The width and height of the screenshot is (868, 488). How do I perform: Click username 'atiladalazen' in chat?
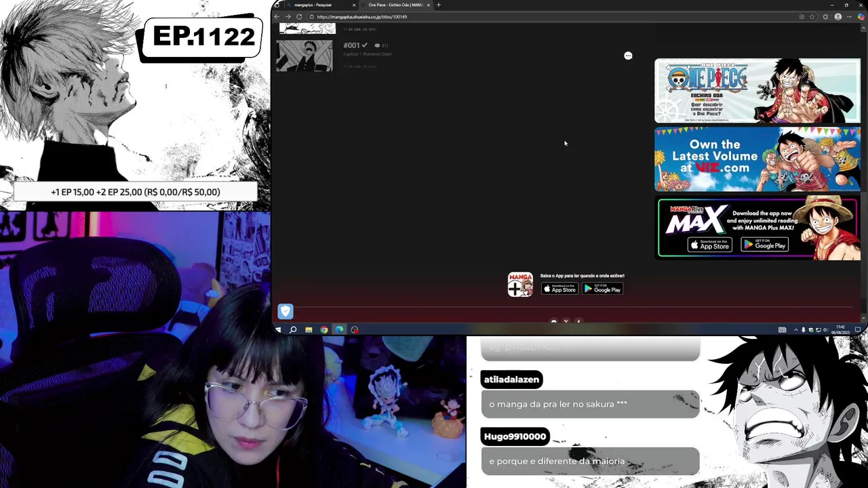click(511, 380)
